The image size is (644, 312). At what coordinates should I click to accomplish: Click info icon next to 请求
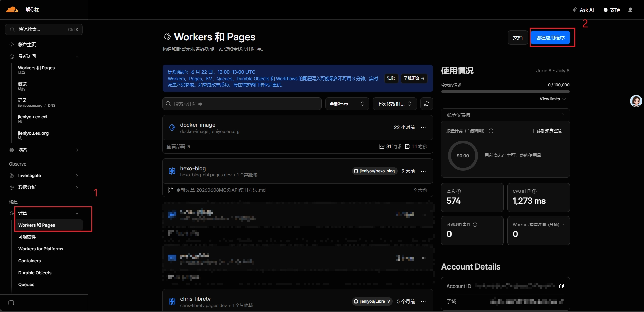459,191
